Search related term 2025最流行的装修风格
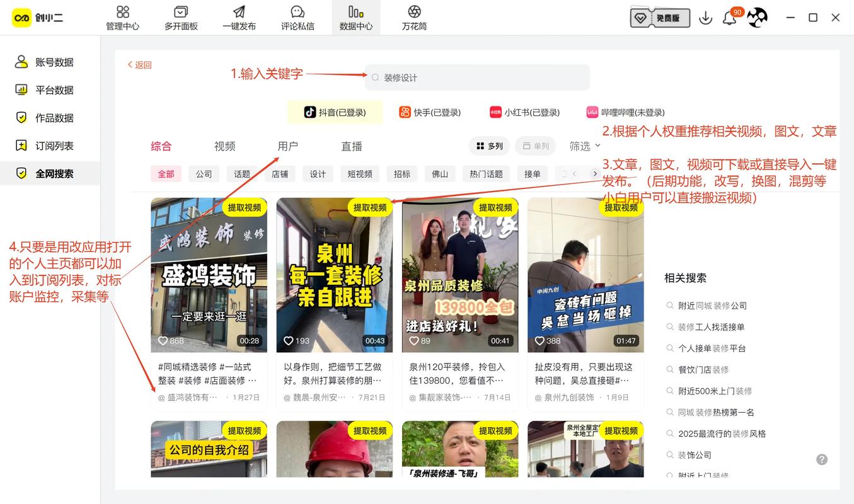 click(722, 434)
